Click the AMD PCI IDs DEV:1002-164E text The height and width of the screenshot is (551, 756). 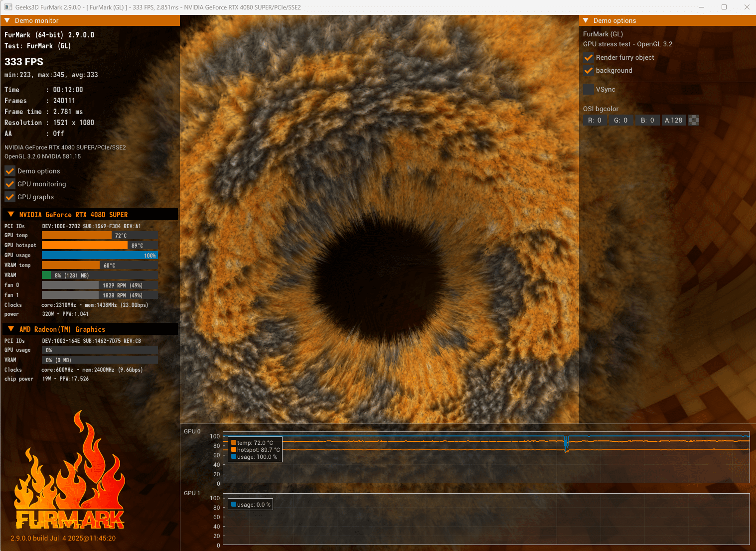[x=92, y=341]
